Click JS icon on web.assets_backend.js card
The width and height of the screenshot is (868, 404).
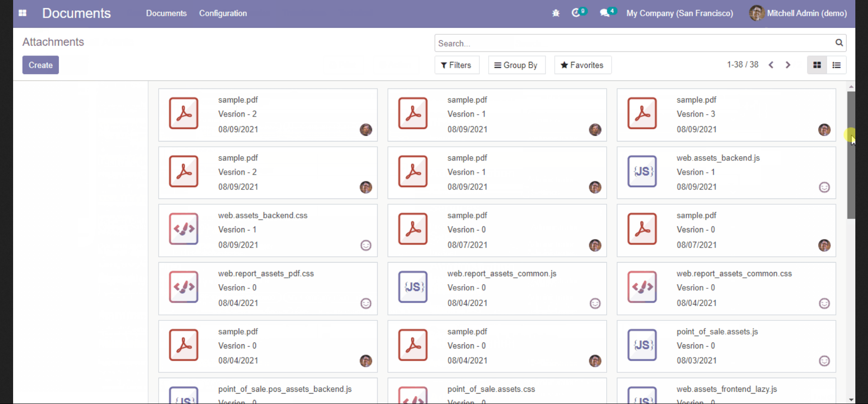(642, 171)
